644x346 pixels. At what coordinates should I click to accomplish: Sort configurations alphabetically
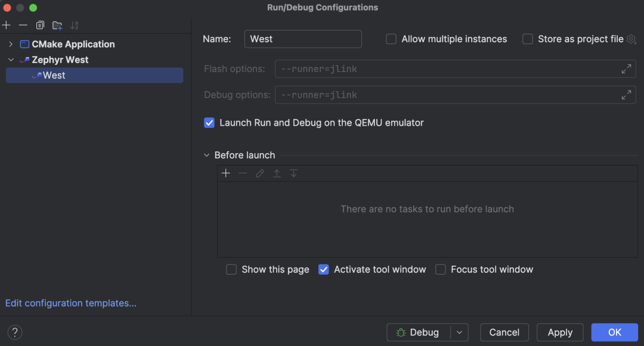click(x=75, y=26)
